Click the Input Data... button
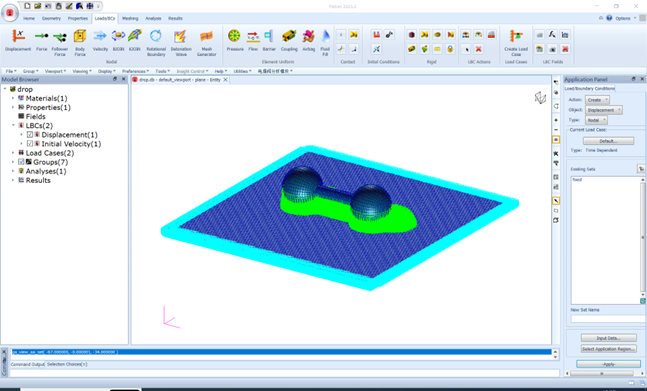Image resolution: width=647 pixels, height=391 pixels. [609, 338]
